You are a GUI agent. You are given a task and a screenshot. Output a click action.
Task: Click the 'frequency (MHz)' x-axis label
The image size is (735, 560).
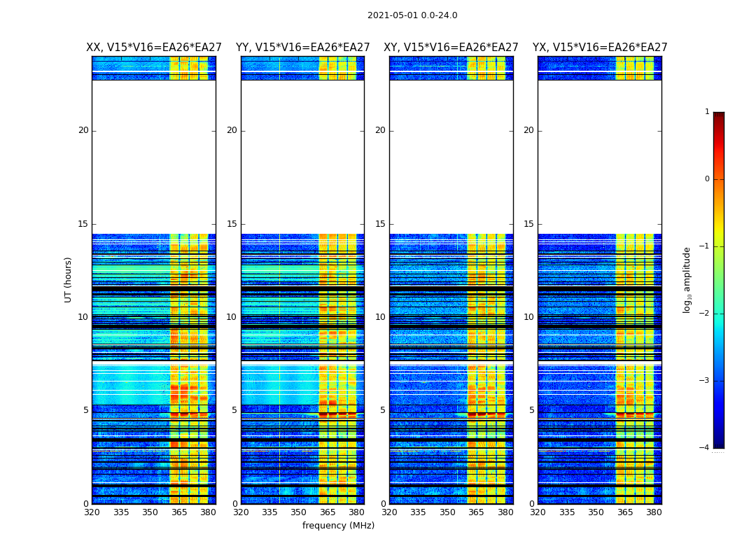(x=338, y=526)
